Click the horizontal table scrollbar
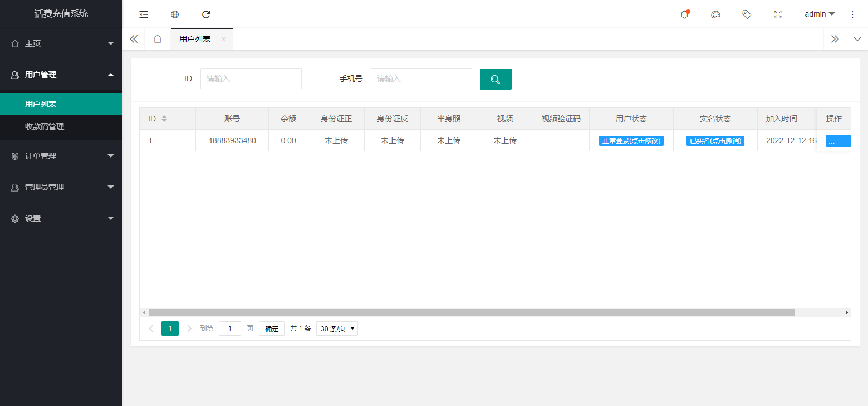868x406 pixels. click(x=471, y=313)
